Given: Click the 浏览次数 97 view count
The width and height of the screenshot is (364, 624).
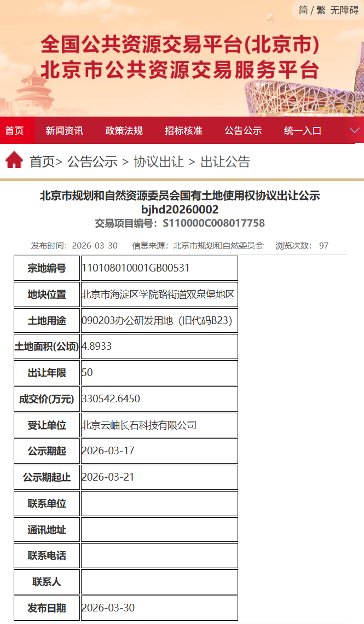Looking at the screenshot, I should 302,246.
